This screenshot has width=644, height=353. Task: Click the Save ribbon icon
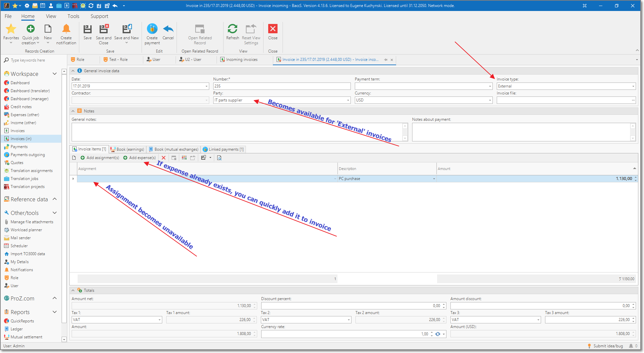pos(88,29)
